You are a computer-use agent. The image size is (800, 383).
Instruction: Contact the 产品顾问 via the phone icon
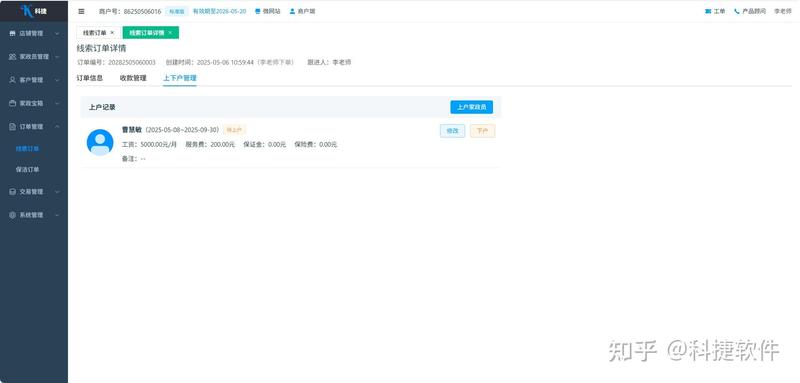pos(737,11)
